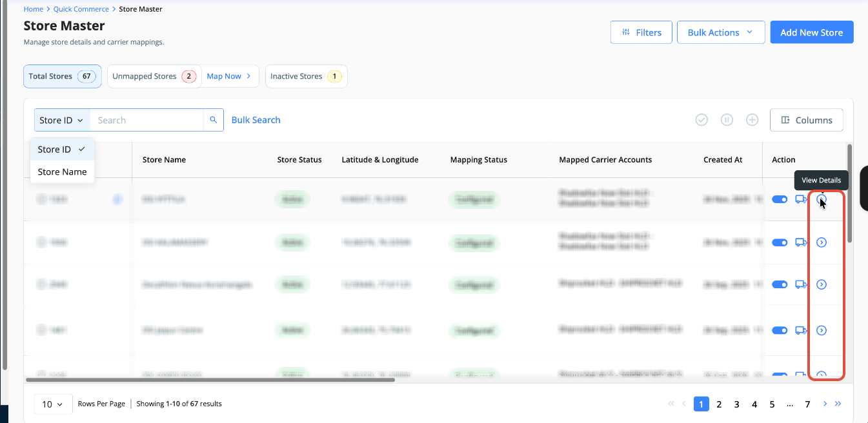Go to Quick Commerce in the breadcrumb
This screenshot has height=423, width=868.
point(81,9)
